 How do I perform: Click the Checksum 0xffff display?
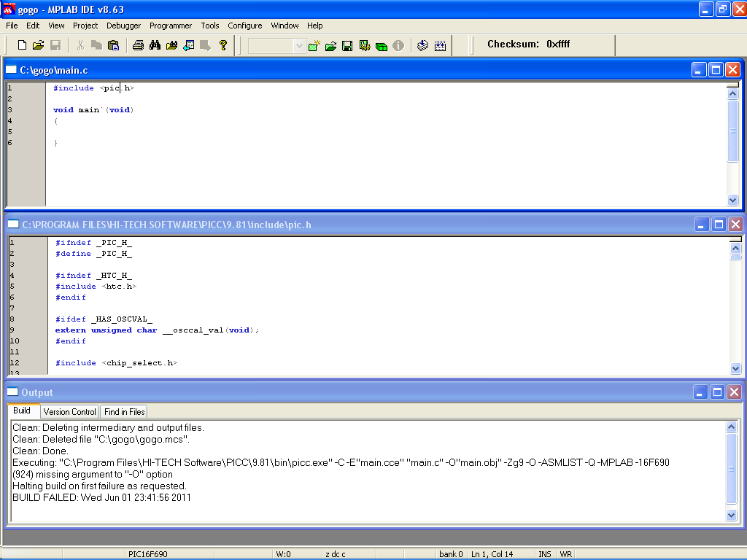click(x=528, y=44)
